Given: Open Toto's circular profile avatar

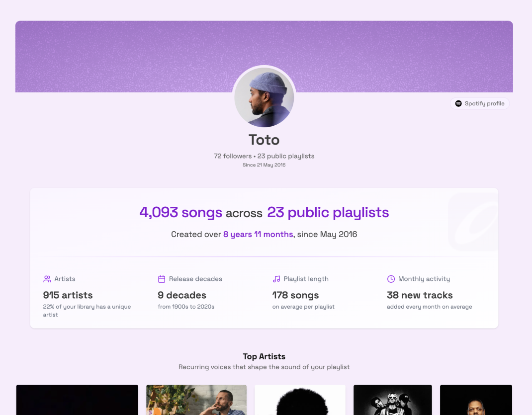Looking at the screenshot, I should [x=264, y=97].
